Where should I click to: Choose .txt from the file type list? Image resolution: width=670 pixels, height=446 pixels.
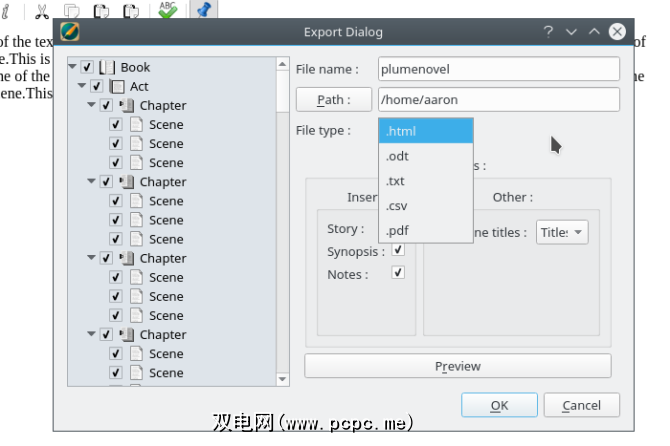click(x=426, y=181)
